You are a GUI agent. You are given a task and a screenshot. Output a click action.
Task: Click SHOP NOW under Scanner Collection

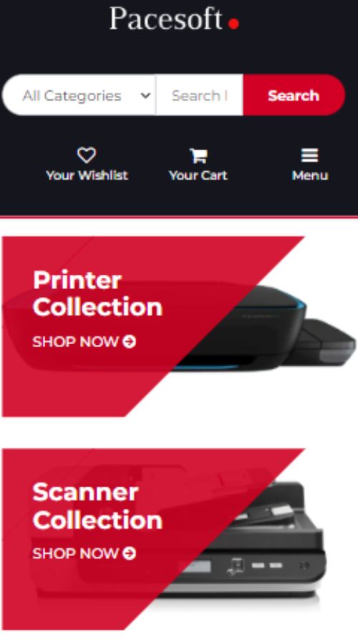pyautogui.click(x=75, y=553)
